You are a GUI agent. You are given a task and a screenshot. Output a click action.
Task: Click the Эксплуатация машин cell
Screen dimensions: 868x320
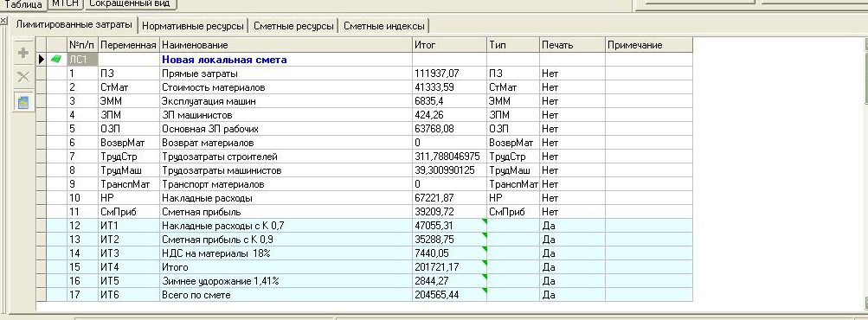click(286, 101)
